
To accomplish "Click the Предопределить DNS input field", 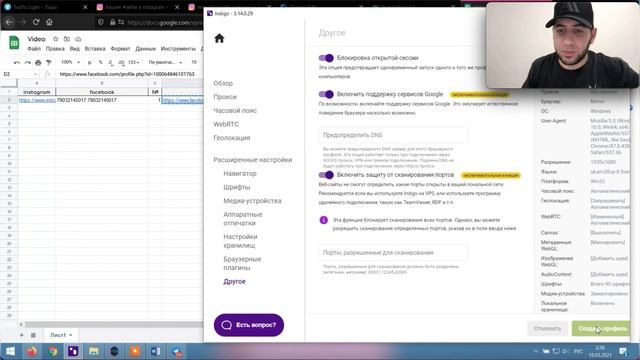I will (x=393, y=135).
